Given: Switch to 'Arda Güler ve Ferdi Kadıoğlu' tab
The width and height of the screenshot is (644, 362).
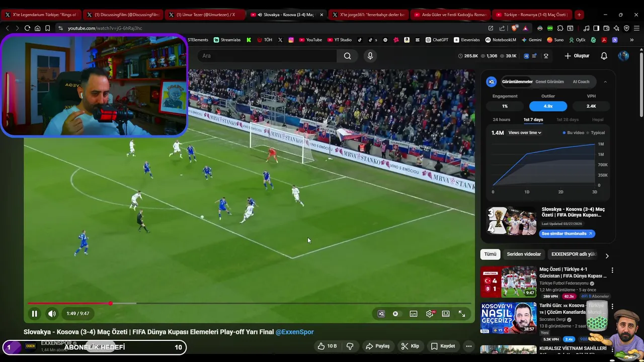Looking at the screenshot, I should click(x=450, y=15).
